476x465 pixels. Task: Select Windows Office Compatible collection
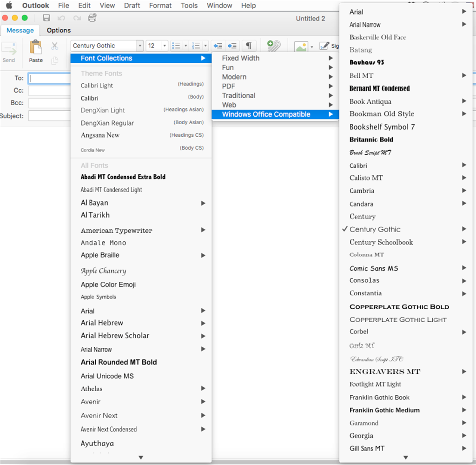275,114
